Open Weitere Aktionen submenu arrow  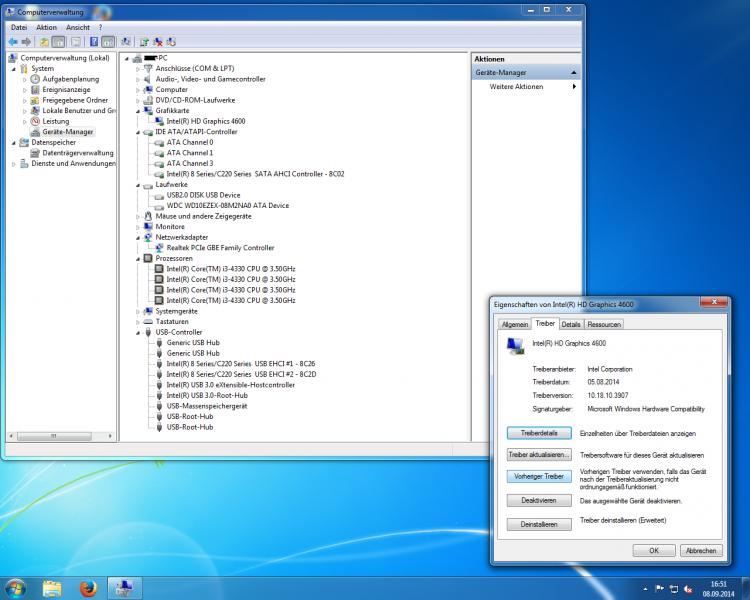574,87
